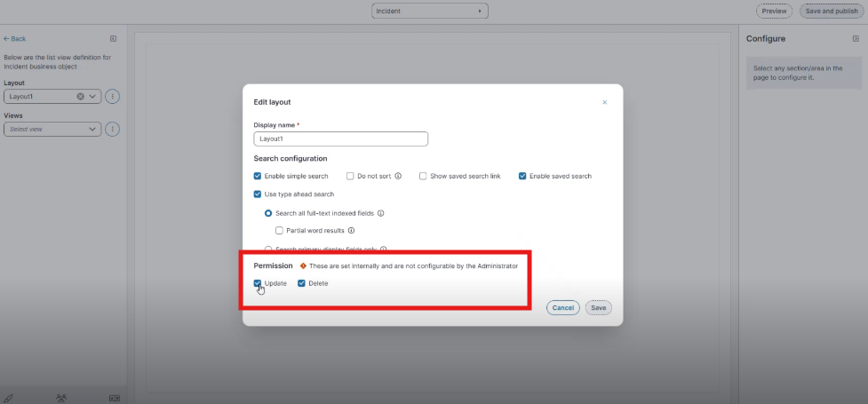Click the Cancel button
Image resolution: width=868 pixels, height=404 pixels.
pyautogui.click(x=563, y=308)
